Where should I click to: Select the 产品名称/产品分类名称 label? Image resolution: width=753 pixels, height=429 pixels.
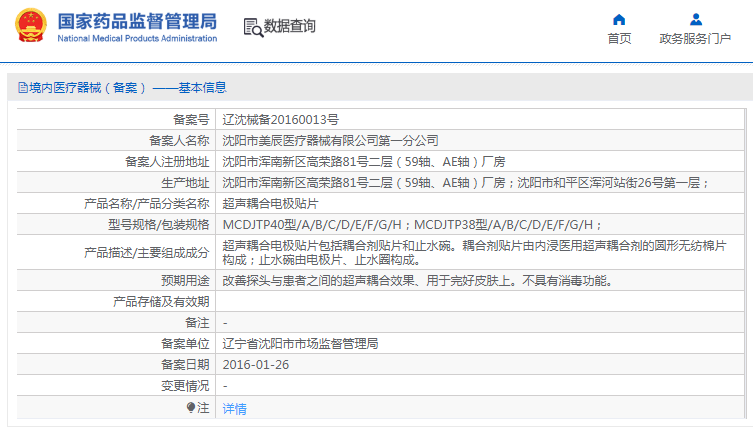point(146,204)
